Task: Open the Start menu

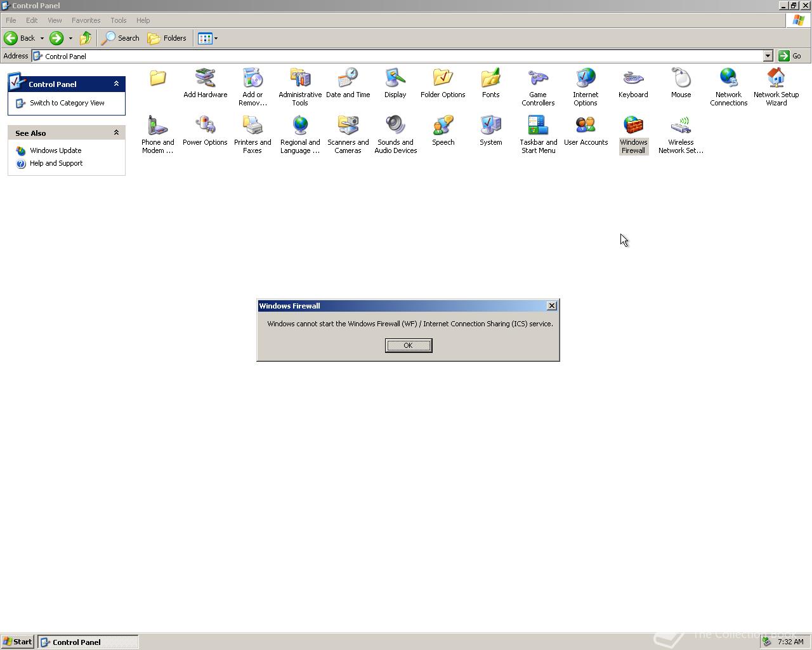Action: click(x=17, y=642)
